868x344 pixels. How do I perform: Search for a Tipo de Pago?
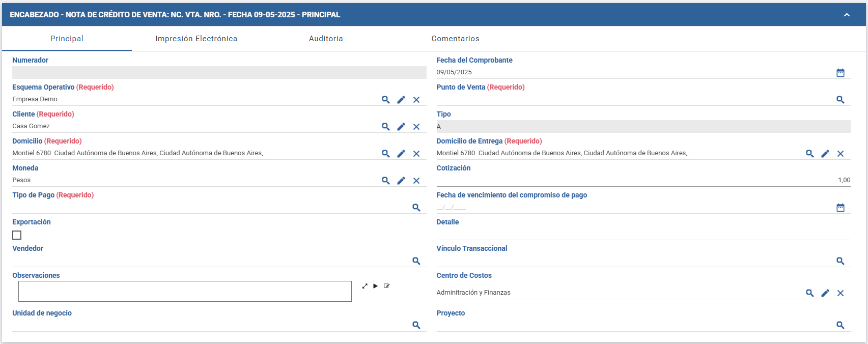pyautogui.click(x=416, y=208)
